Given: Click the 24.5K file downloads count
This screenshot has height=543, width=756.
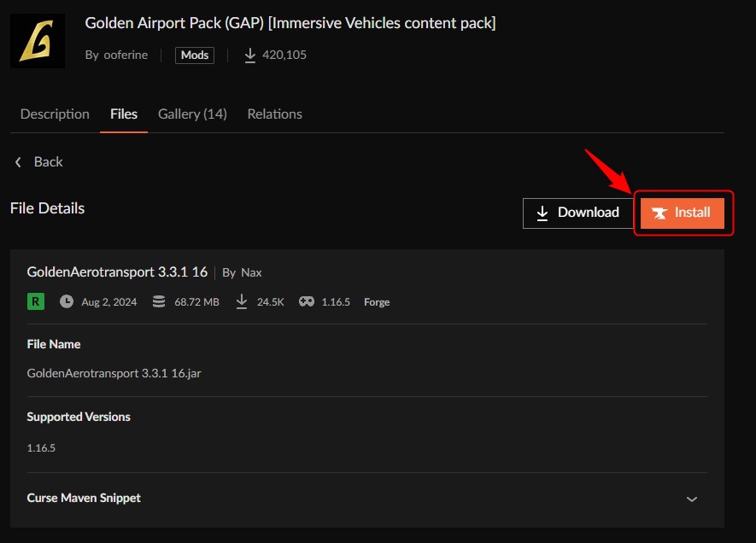Looking at the screenshot, I should [x=271, y=302].
